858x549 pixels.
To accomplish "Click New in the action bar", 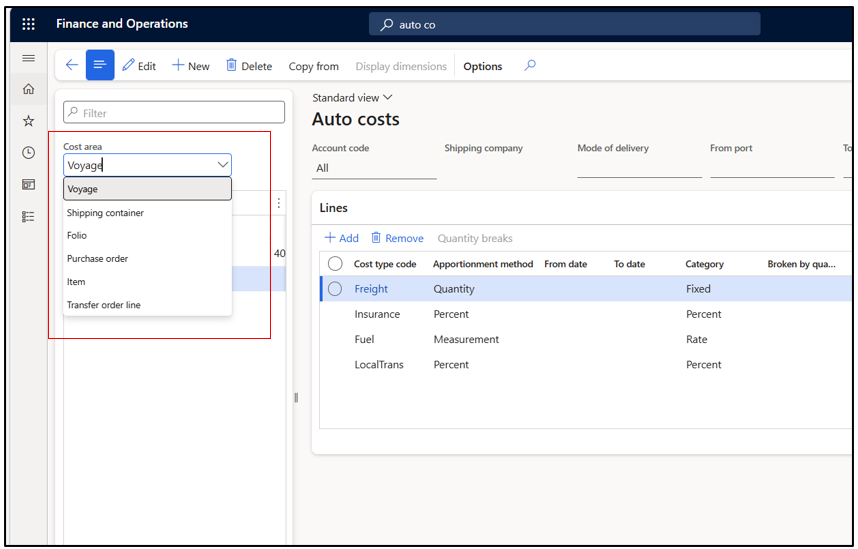I will point(190,66).
